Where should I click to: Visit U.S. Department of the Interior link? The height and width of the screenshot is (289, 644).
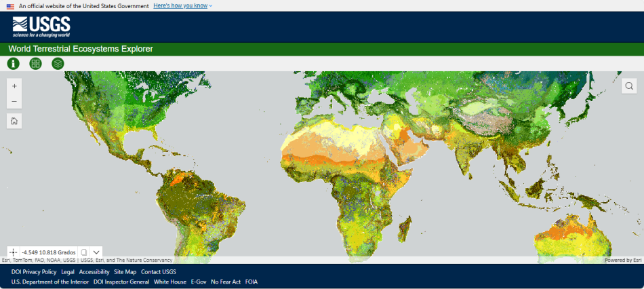coord(50,282)
